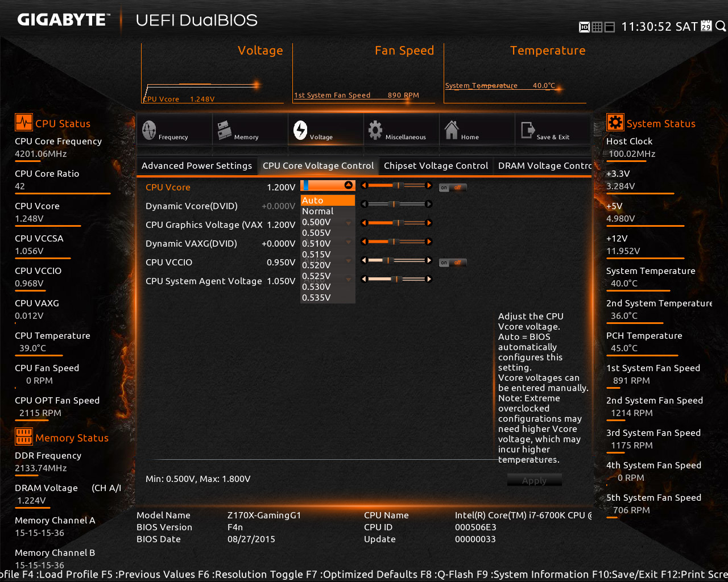Image resolution: width=728 pixels, height=582 pixels.
Task: Click the CPU Status heartbeat icon
Action: [x=24, y=123]
